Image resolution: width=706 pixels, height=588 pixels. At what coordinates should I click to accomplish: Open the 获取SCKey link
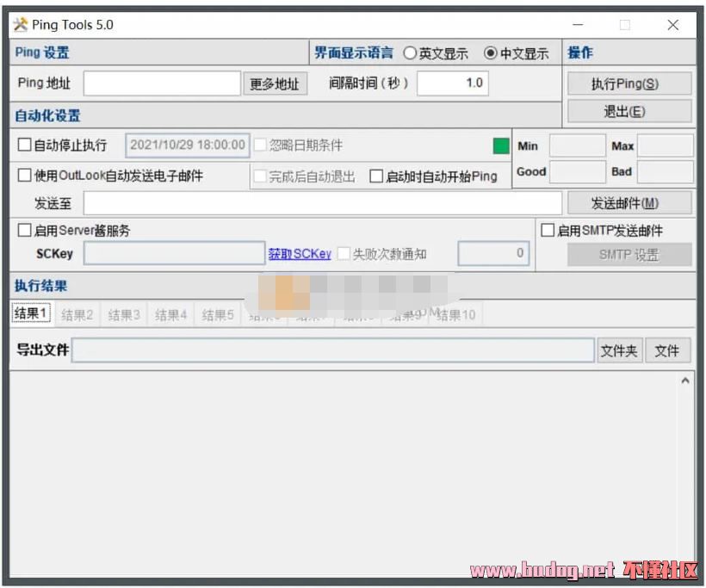300,254
